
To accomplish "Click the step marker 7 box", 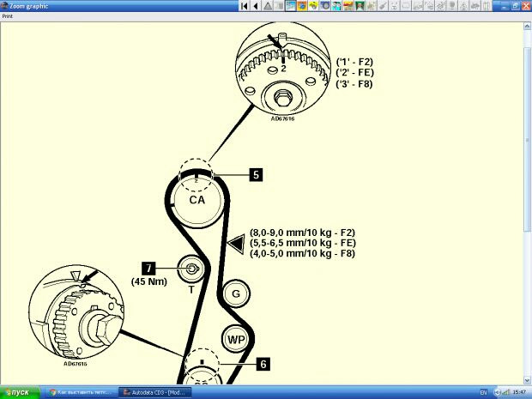I will 148,269.
